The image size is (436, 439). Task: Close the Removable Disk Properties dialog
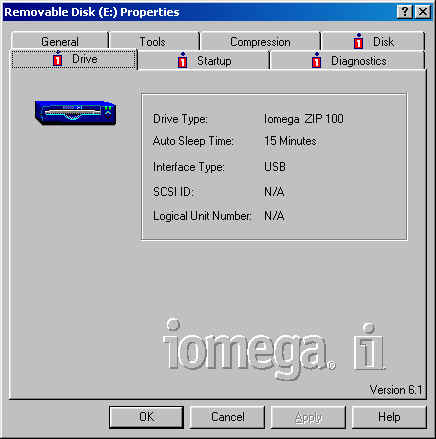click(x=423, y=12)
